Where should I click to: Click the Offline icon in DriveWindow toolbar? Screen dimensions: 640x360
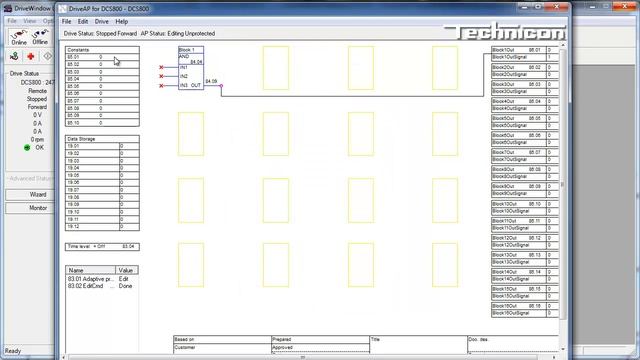[40, 37]
